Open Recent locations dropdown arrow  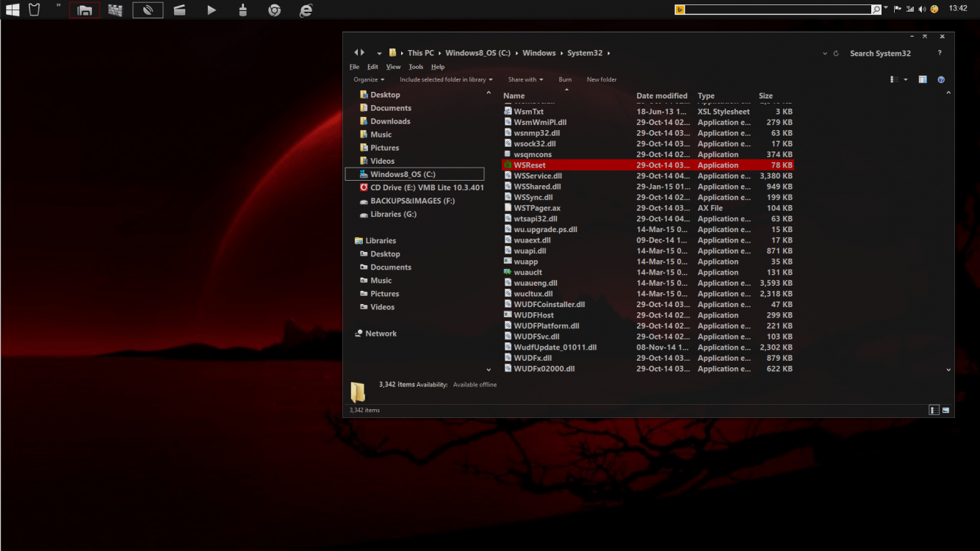[x=379, y=54]
